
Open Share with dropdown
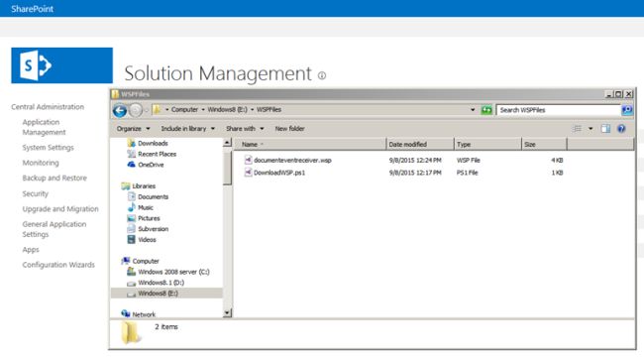tap(245, 129)
